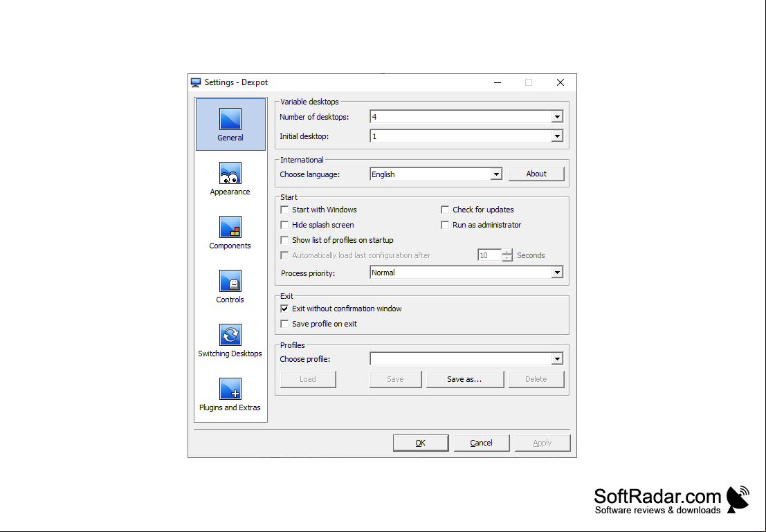766x532 pixels.
Task: Tick Show list of profiles on startup
Action: tap(284, 240)
